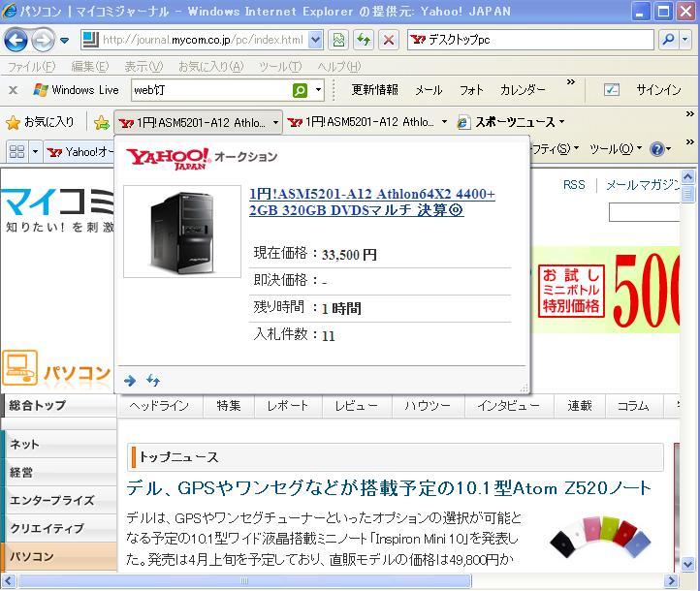Screen dimensions: 700x591
Task: Switch to the インタビュー tab
Action: [x=509, y=406]
